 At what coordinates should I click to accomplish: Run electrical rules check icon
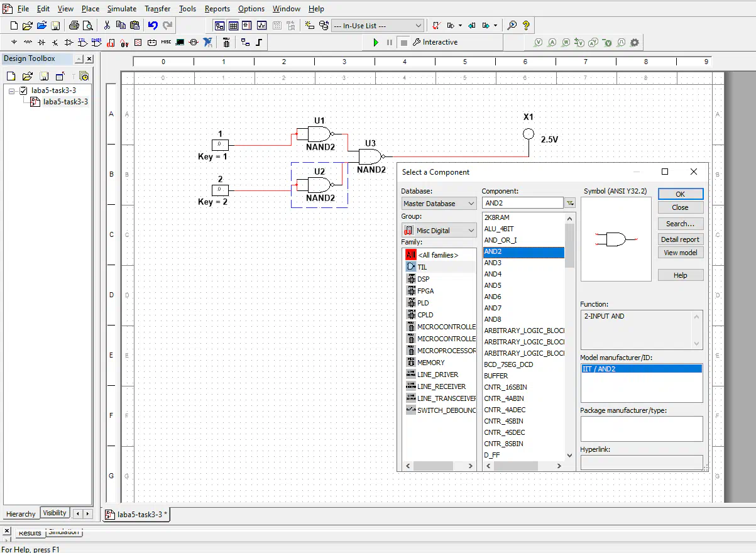(x=437, y=26)
